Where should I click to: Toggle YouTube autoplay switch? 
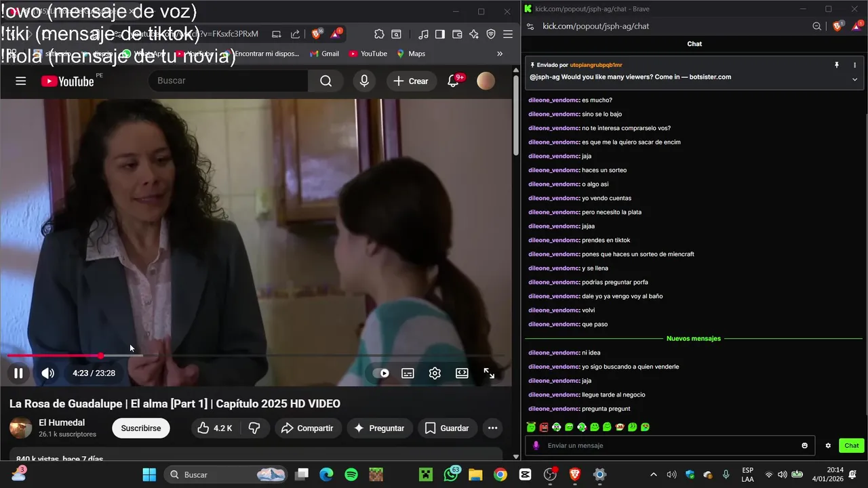(381, 373)
